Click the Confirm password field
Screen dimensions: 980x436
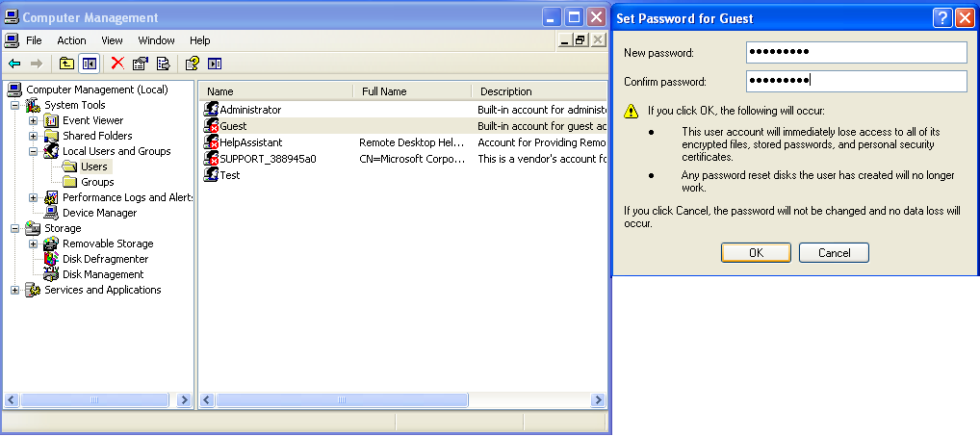point(857,81)
